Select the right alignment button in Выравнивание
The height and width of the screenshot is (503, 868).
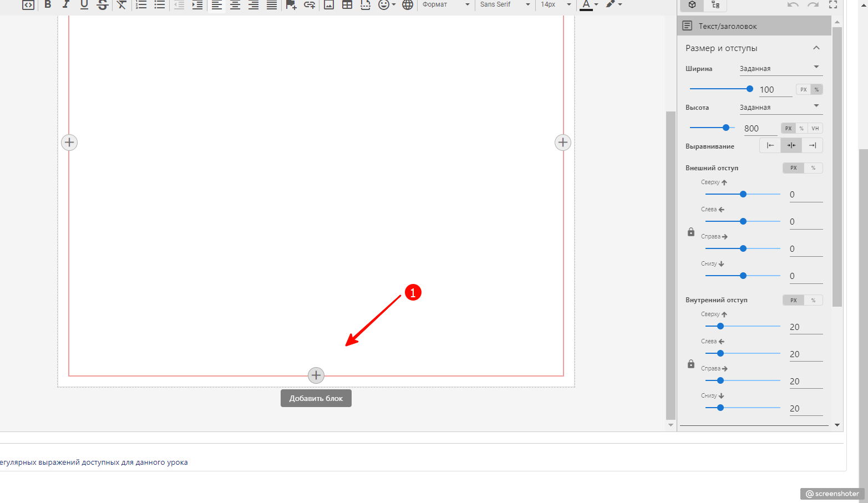coord(813,145)
